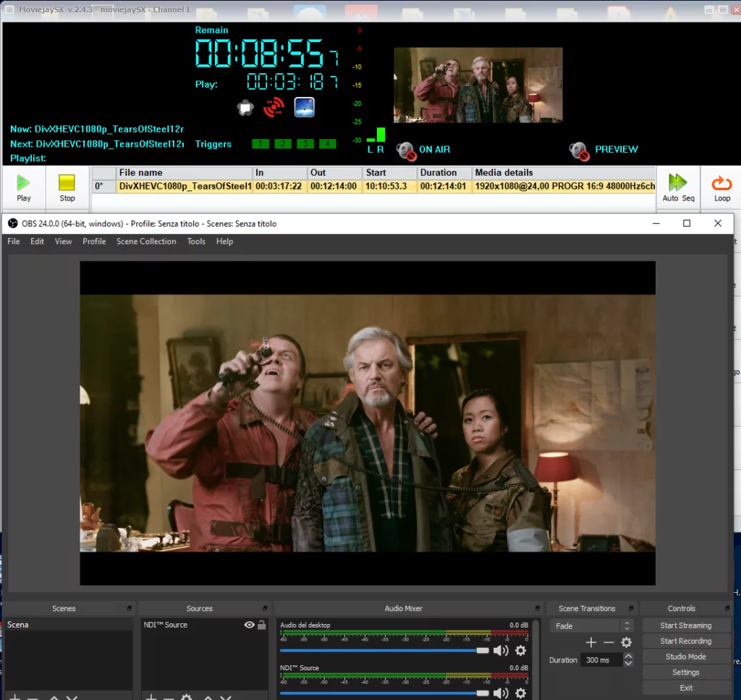
Task: Increase the transition Duration with up arrow
Action: pyautogui.click(x=628, y=657)
